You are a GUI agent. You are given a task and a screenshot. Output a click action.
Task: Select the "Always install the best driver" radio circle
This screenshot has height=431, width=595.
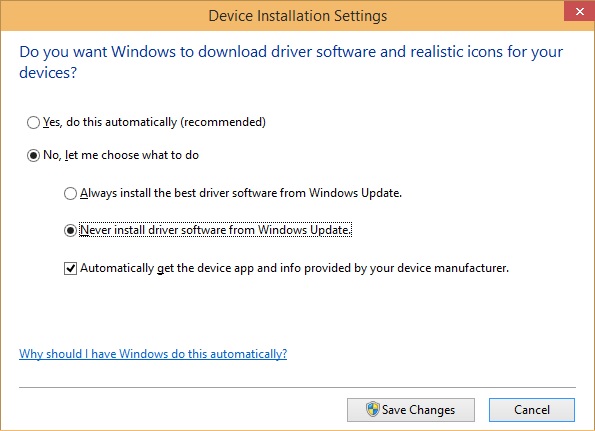tap(70, 193)
